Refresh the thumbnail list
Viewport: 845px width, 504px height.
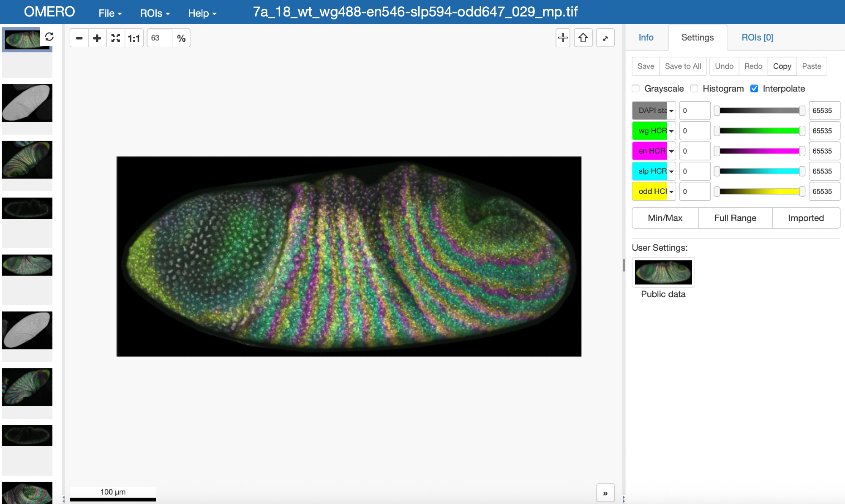49,37
